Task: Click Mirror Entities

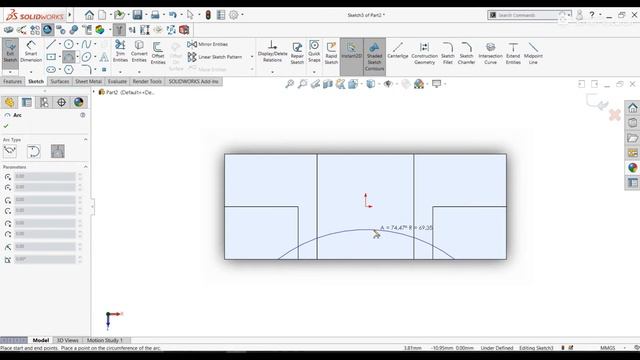Action: [x=207, y=44]
